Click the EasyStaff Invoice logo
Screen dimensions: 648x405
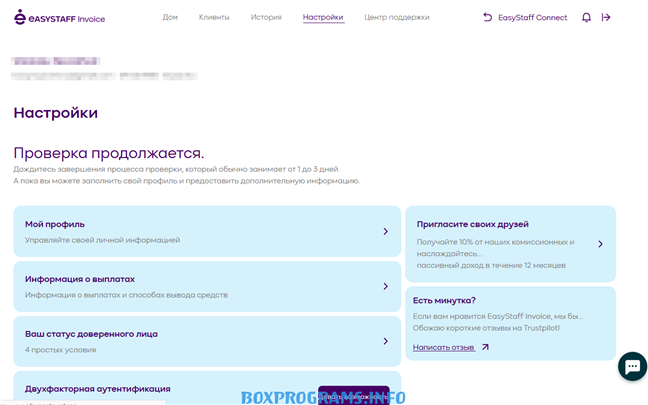pos(58,18)
